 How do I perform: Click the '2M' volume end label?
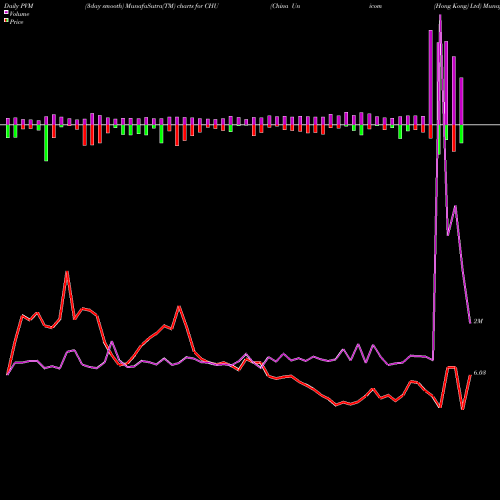click(478, 321)
